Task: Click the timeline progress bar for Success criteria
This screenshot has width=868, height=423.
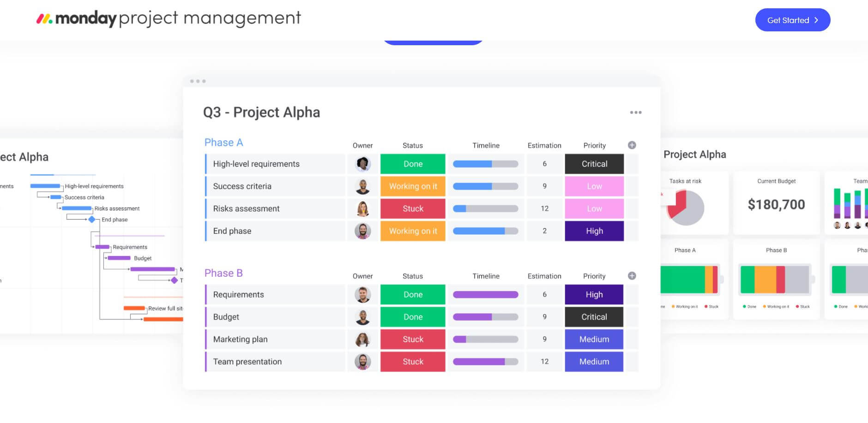Action: pyautogui.click(x=486, y=186)
